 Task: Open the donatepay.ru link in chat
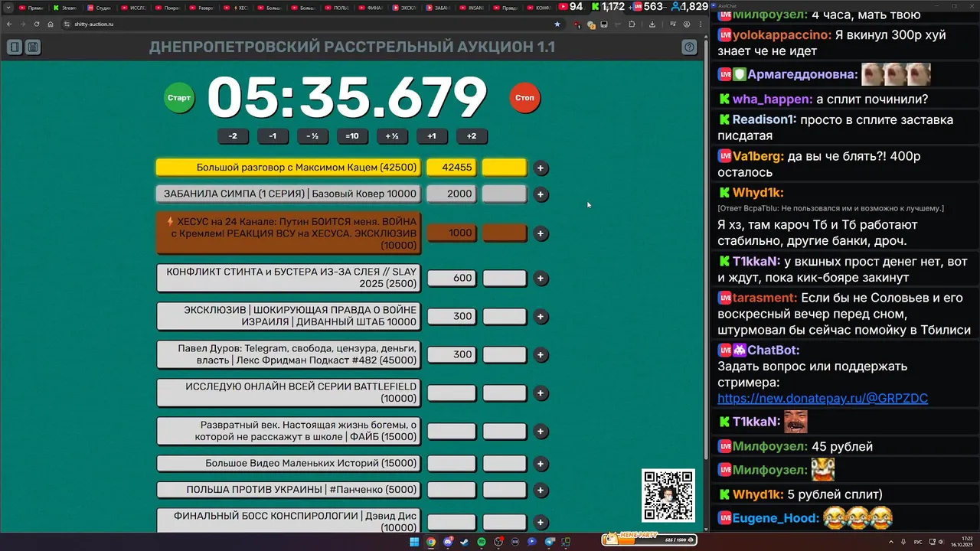[x=822, y=399]
